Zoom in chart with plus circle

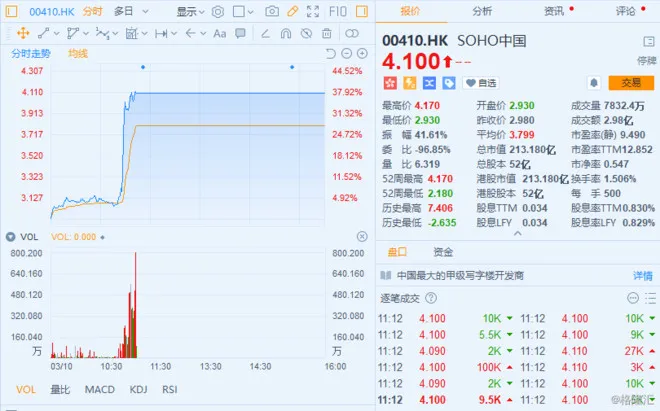362,53
